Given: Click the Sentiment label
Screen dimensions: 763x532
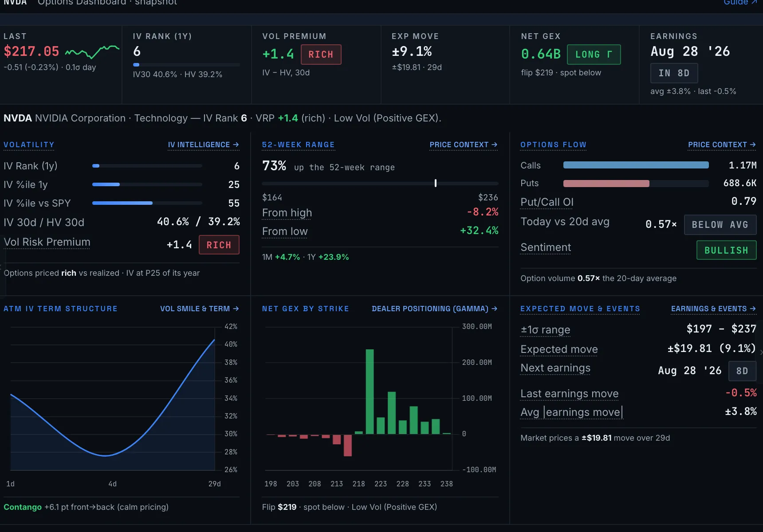Looking at the screenshot, I should tap(546, 247).
